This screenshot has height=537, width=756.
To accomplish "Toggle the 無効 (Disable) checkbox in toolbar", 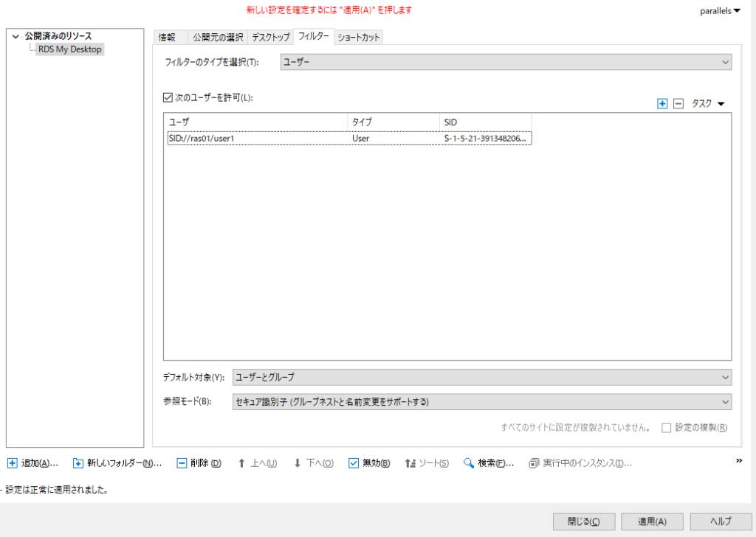I will pyautogui.click(x=353, y=463).
